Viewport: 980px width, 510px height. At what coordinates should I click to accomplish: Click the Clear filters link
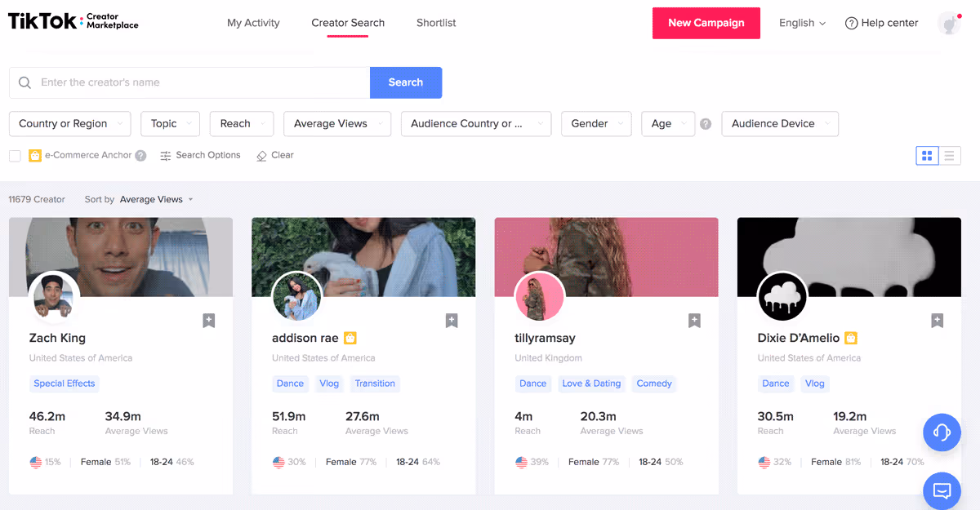[274, 155]
